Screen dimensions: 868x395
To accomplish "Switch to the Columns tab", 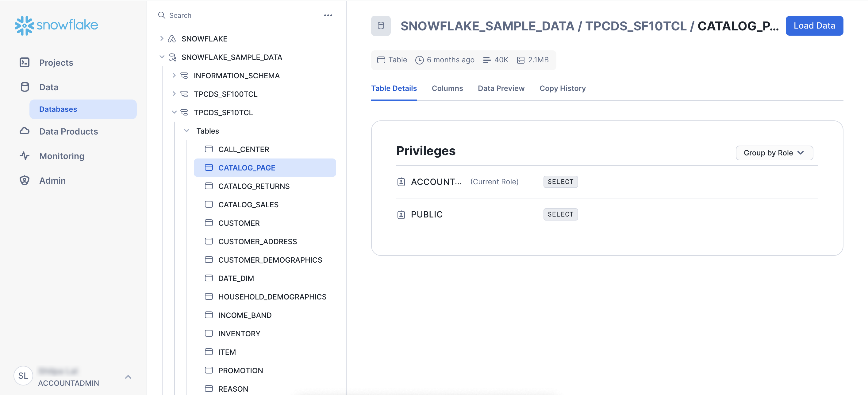I will click(447, 88).
